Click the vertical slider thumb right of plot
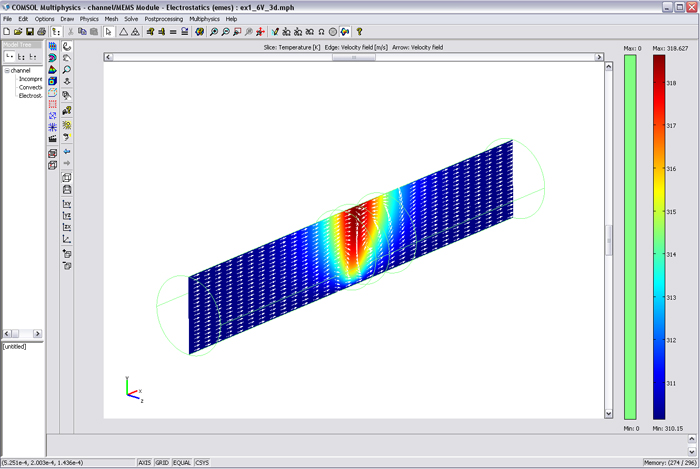This screenshot has width=700, height=469. [x=608, y=240]
